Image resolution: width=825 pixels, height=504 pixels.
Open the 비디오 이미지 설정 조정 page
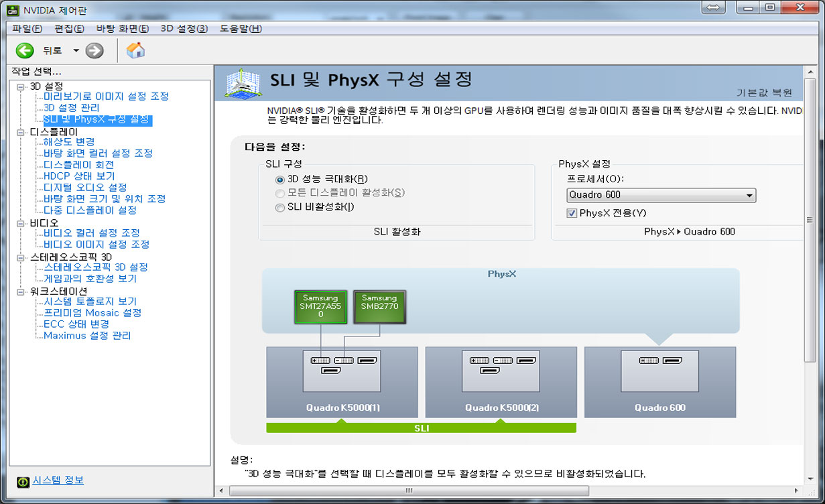coord(97,245)
